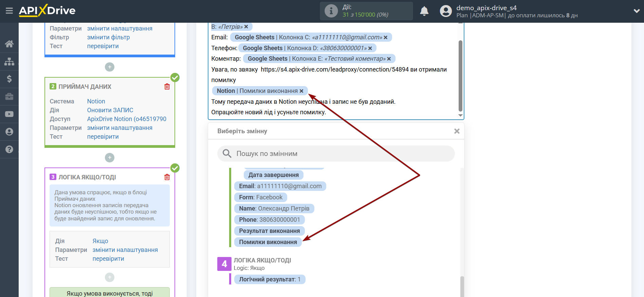Click the step 4 Логіка Якщо/Тоді header

click(x=262, y=260)
